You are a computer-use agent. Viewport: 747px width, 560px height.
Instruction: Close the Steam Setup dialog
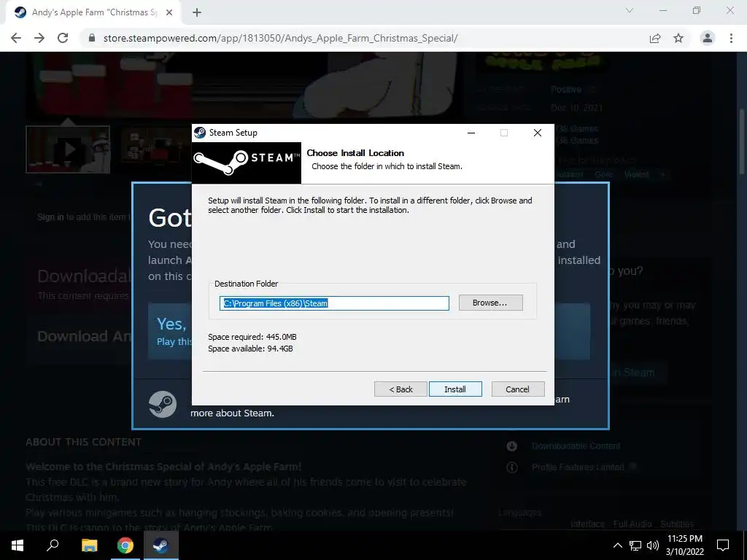(x=538, y=133)
